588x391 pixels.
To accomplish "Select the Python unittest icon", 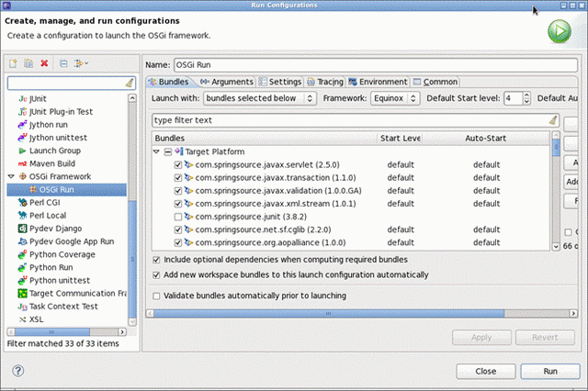I will click(22, 280).
